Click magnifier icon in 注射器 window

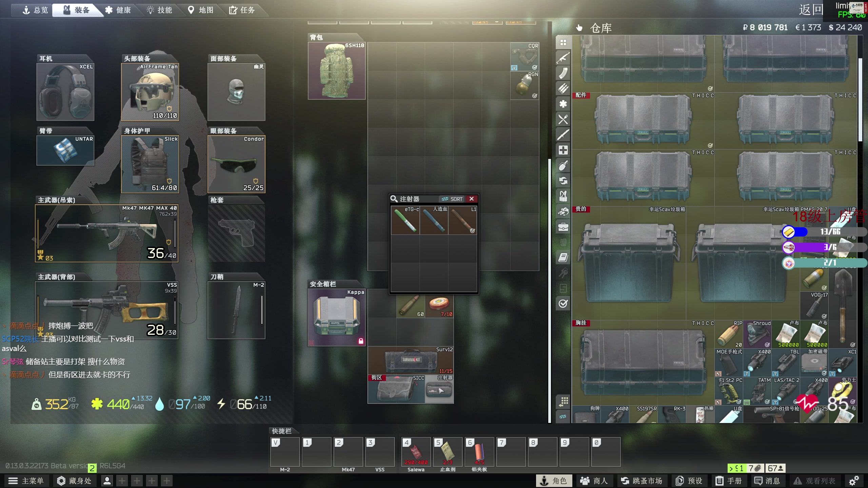click(x=394, y=199)
